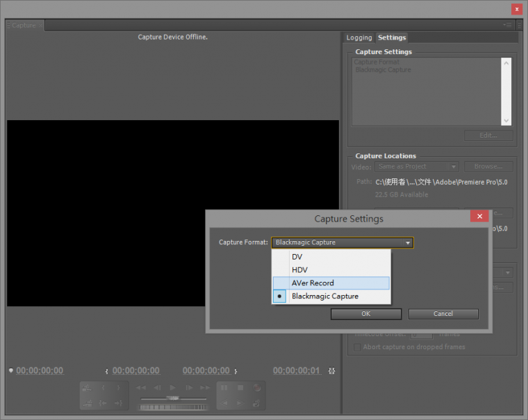The image size is (528, 420).
Task: Pick the DV capture format option
Action: 297,257
